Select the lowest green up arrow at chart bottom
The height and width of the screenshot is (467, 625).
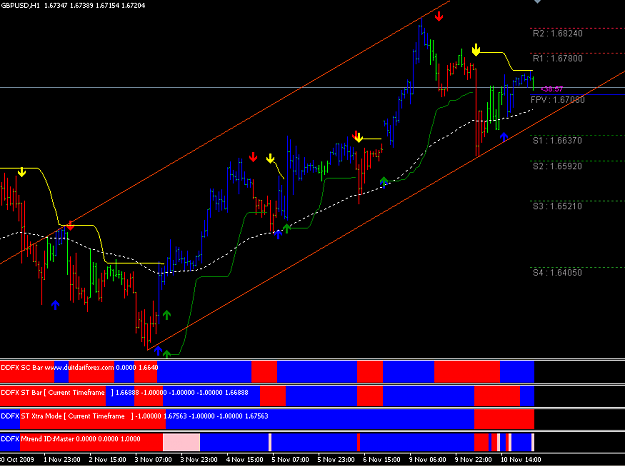tap(167, 354)
